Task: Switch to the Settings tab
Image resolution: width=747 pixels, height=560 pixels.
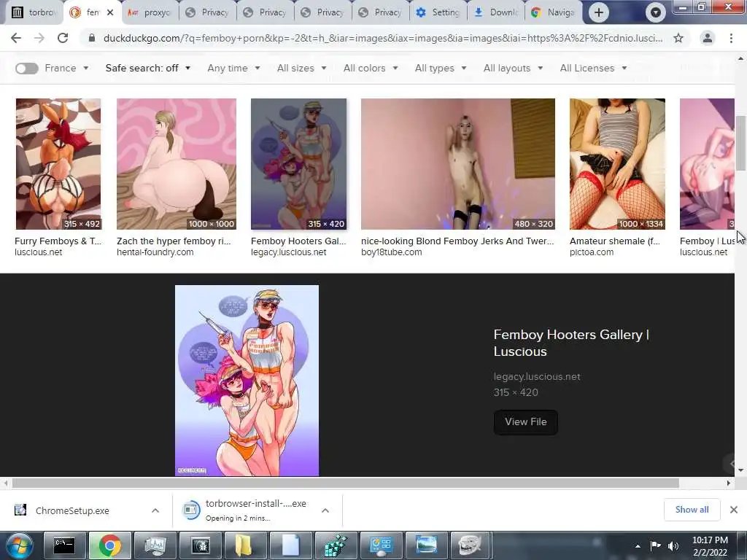Action: click(x=438, y=12)
